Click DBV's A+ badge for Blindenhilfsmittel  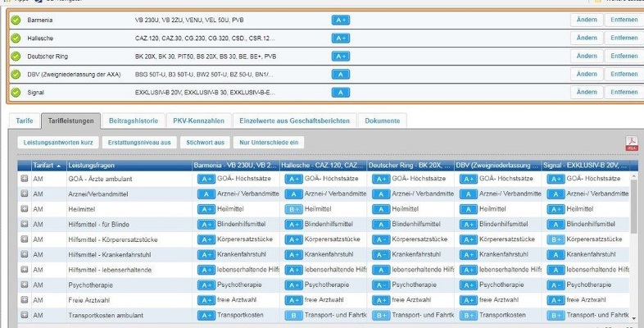coord(468,225)
